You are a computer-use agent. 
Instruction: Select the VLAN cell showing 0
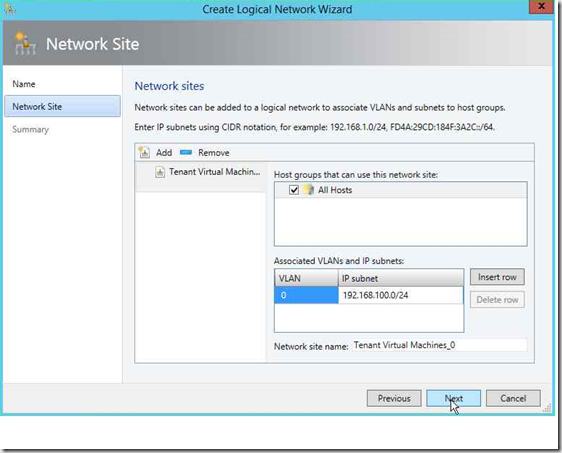click(306, 295)
